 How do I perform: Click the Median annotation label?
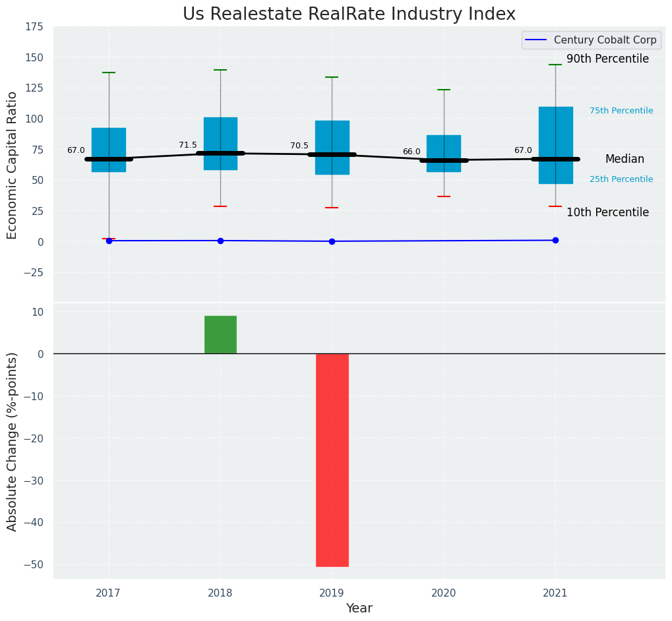625,159
